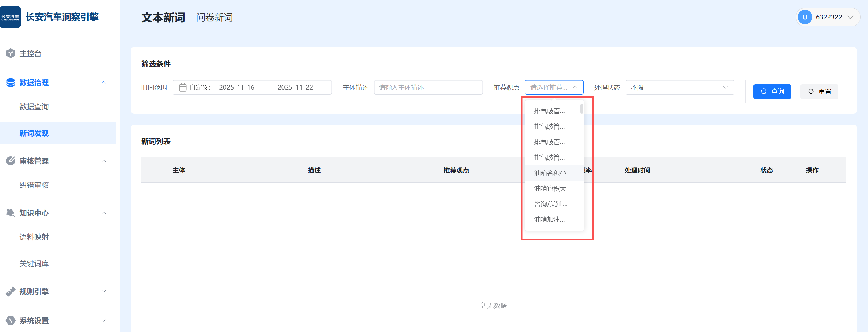
Task: Click the dropdown list scrollbar thumb
Action: [582, 109]
